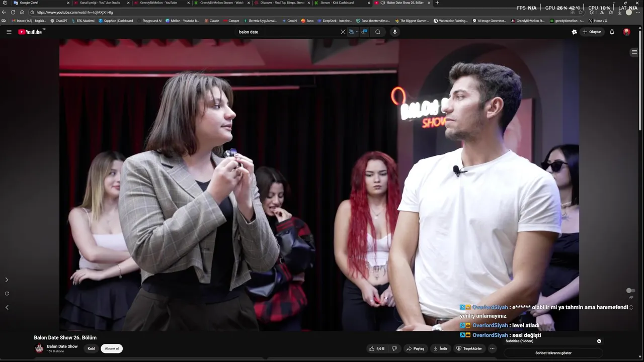Focus the YouTube search field with 'balon date'
644x362 pixels.
[288, 32]
